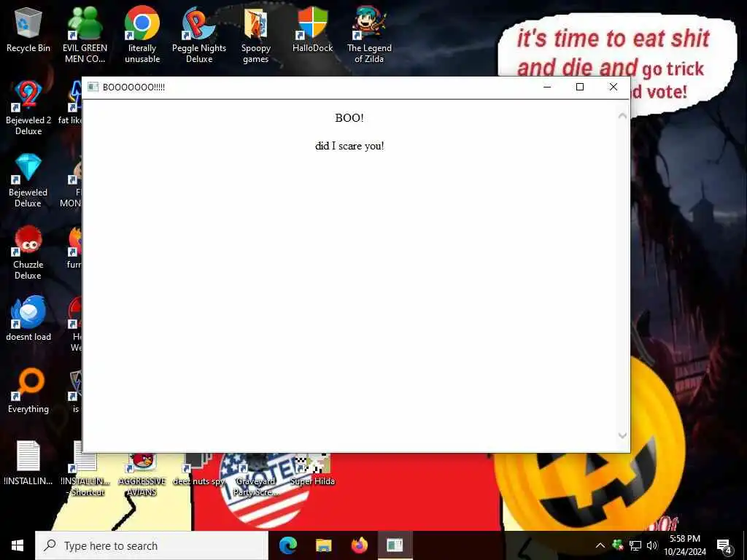Open the clock showing 5:58 PM

pyautogui.click(x=685, y=545)
